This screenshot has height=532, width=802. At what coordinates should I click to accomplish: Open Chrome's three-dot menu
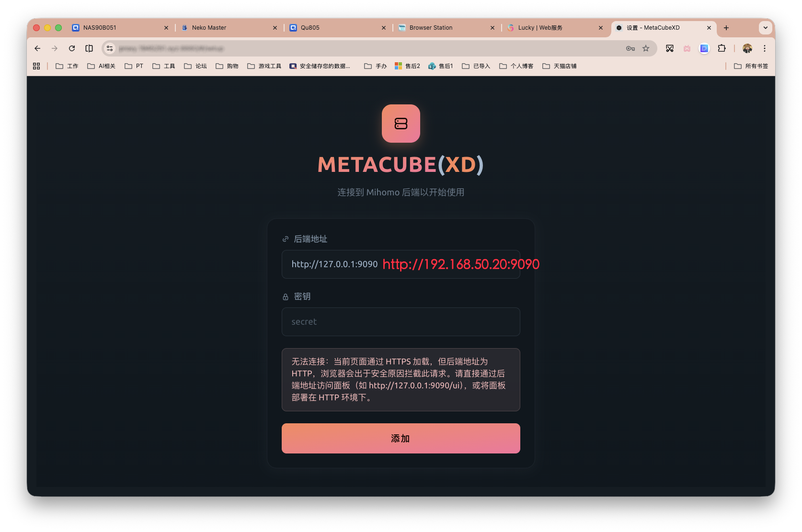click(765, 48)
